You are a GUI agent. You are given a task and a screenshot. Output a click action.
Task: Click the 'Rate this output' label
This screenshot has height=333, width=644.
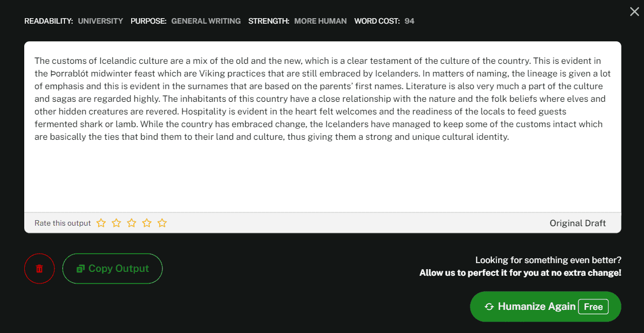[62, 223]
